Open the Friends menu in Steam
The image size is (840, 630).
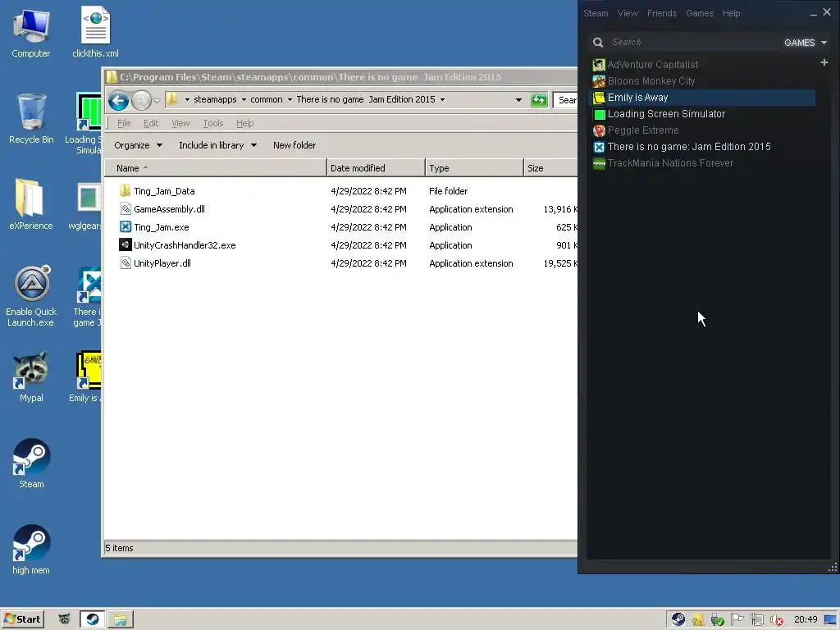[x=662, y=13]
